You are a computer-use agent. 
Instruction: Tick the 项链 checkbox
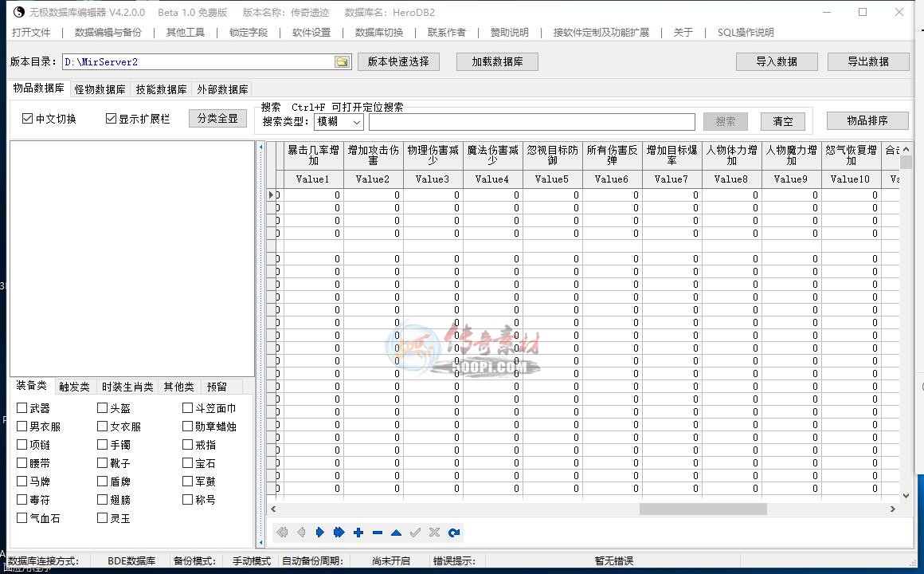[22, 444]
